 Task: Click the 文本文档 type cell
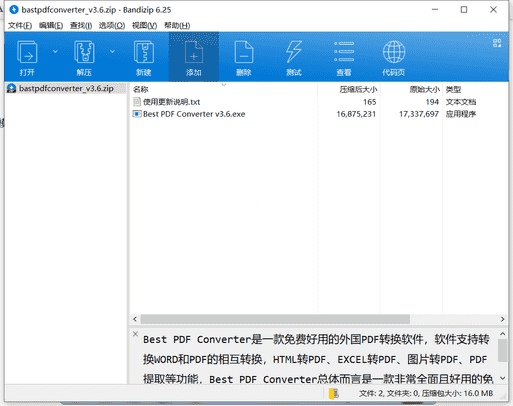[461, 102]
